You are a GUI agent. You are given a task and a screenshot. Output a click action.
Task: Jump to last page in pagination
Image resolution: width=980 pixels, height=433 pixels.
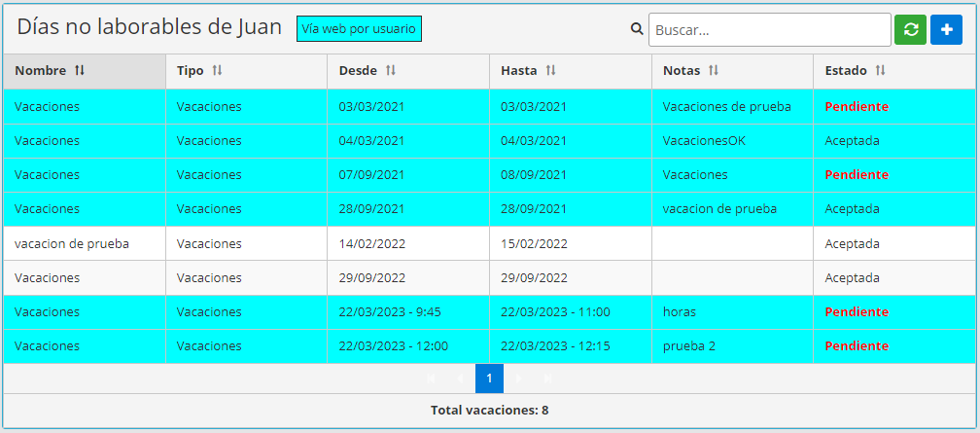point(548,379)
